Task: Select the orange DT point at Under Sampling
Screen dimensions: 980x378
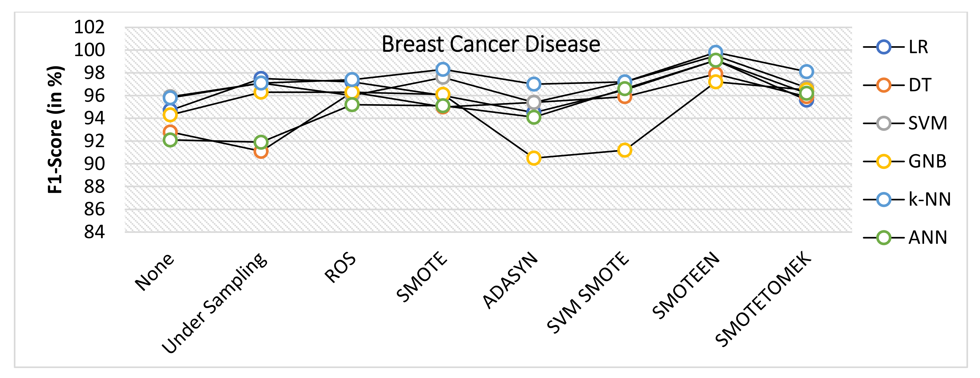Action: click(x=261, y=152)
